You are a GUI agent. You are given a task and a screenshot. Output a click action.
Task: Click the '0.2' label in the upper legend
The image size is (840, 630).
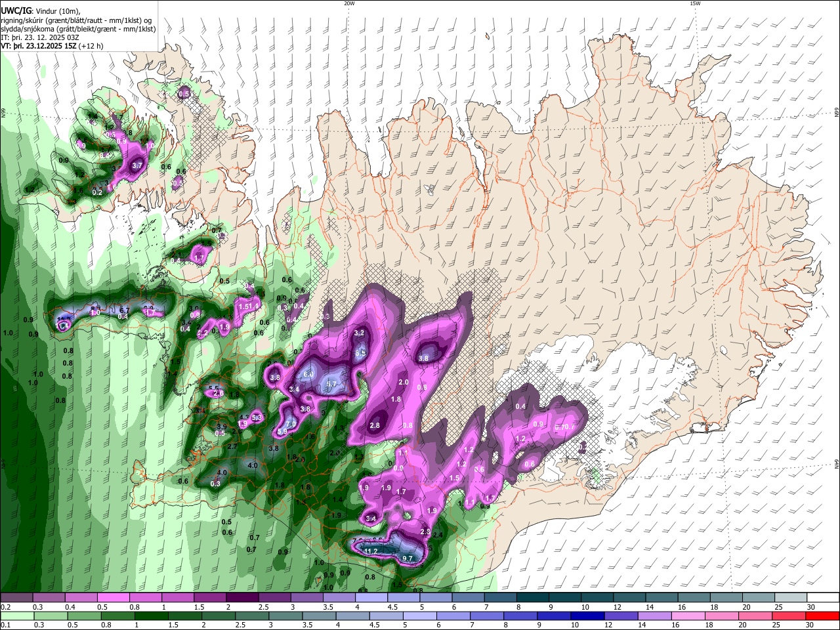coord(5,607)
